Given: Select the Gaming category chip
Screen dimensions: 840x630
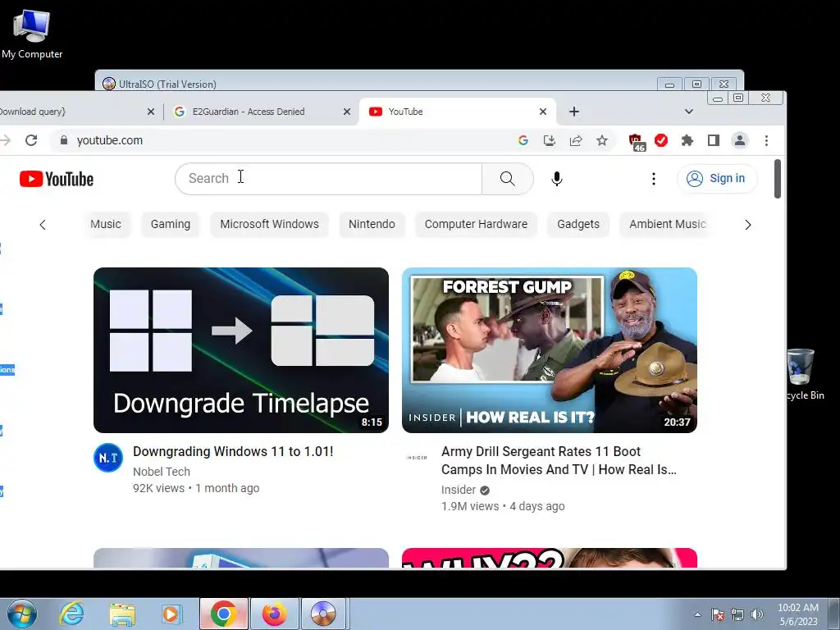Looking at the screenshot, I should click(x=171, y=224).
